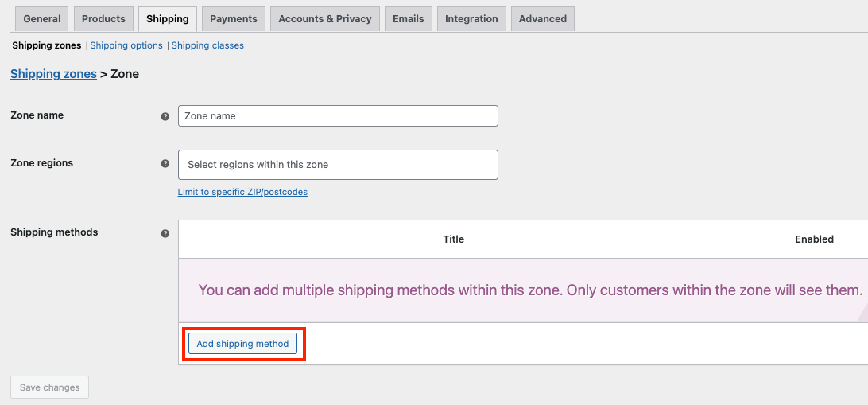Open the Shipping classes sub-section link
The width and height of the screenshot is (868, 405).
click(x=207, y=45)
